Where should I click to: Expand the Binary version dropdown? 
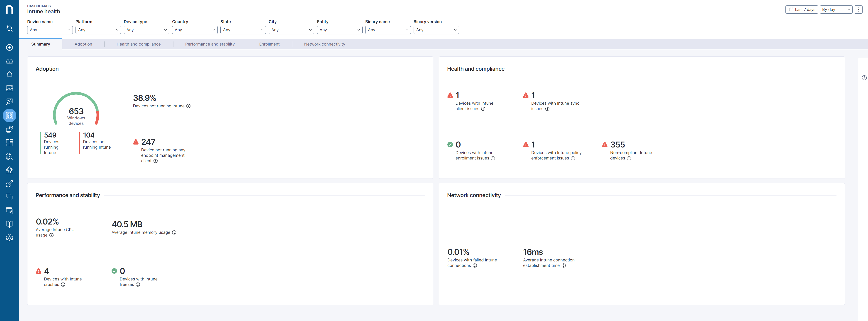coord(436,30)
